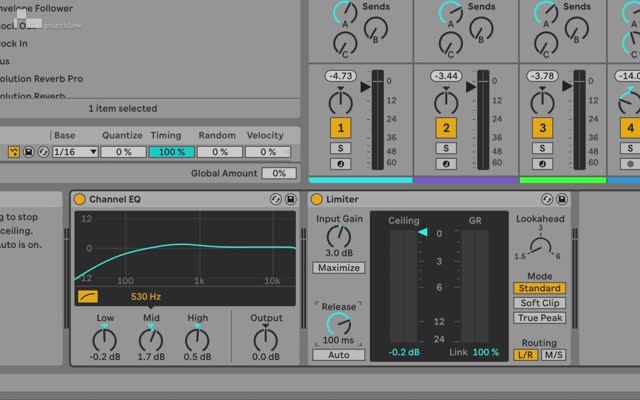Toggle the Limiter device activator
The width and height of the screenshot is (640, 400).
316,199
